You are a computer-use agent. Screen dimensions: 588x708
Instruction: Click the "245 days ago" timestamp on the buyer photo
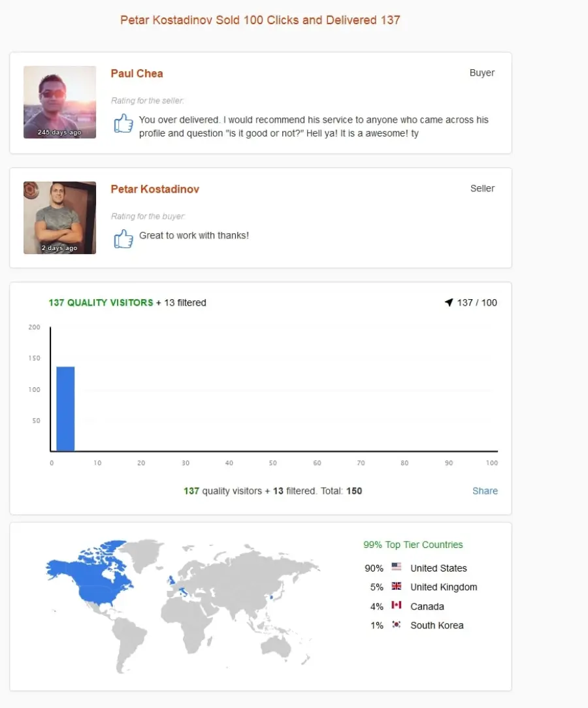click(59, 133)
